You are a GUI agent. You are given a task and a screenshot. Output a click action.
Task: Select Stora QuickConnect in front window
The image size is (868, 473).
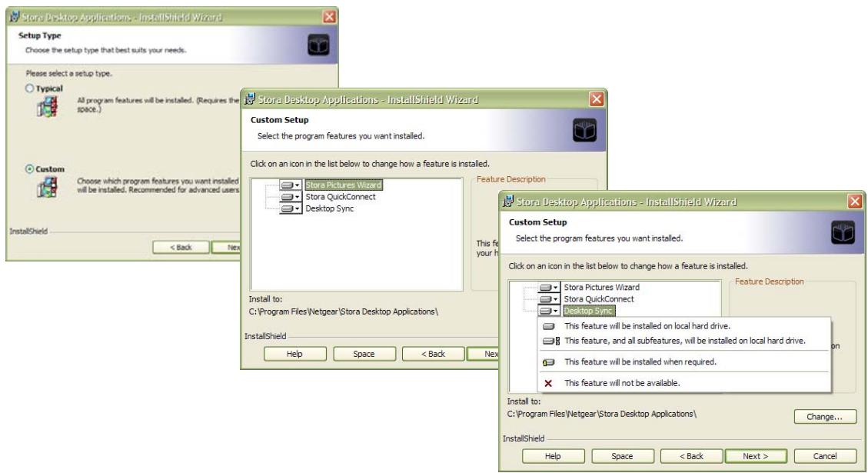[x=599, y=299]
